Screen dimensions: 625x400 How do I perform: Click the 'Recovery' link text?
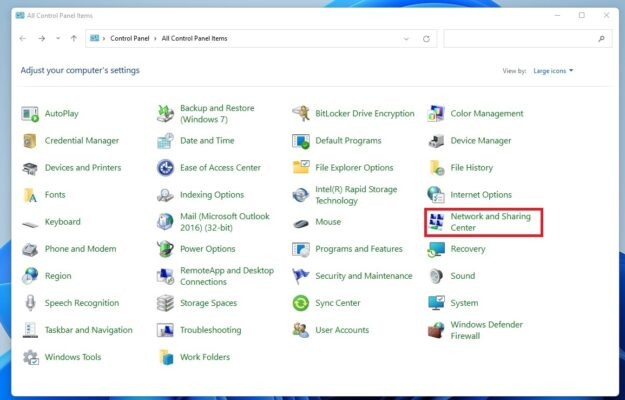click(468, 249)
